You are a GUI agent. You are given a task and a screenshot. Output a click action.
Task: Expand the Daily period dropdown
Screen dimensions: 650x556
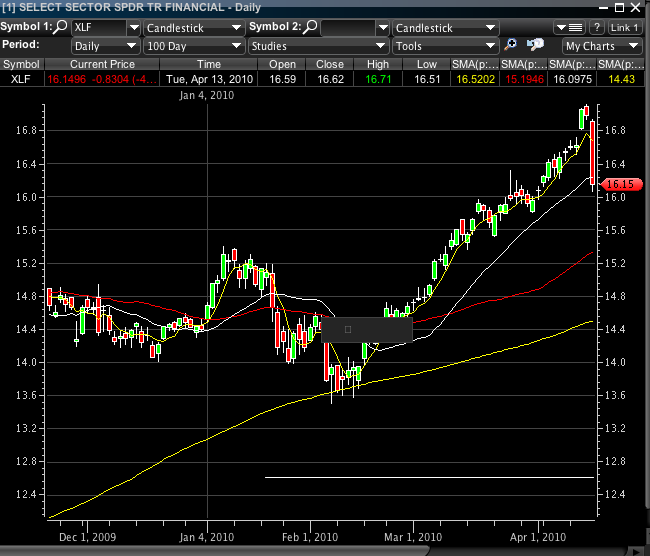pos(134,46)
